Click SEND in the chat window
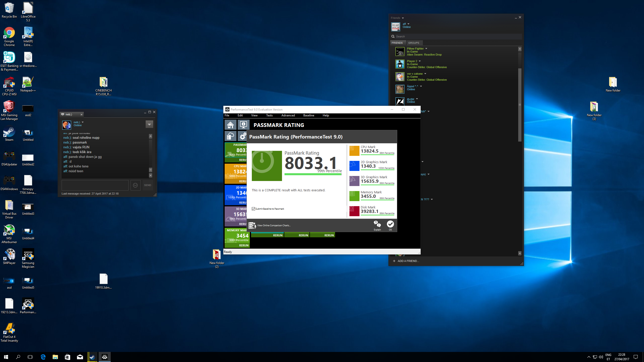 tap(148, 185)
